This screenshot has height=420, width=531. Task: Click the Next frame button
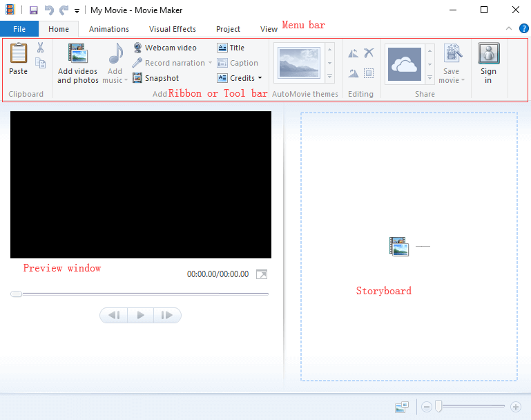(x=167, y=315)
